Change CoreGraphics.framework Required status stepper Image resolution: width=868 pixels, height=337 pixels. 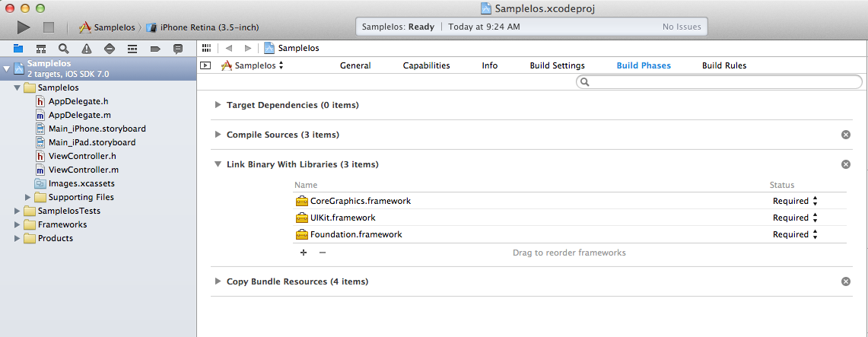[x=815, y=201]
